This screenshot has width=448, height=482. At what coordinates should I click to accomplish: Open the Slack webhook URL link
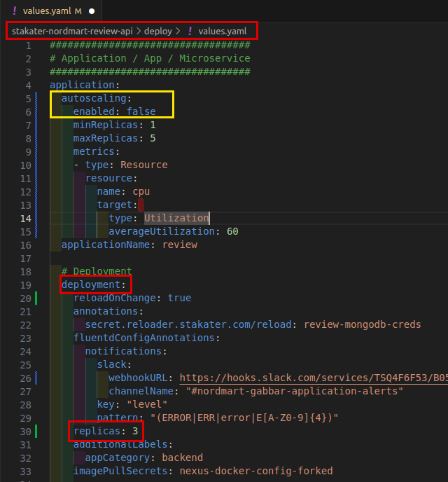[x=312, y=378]
